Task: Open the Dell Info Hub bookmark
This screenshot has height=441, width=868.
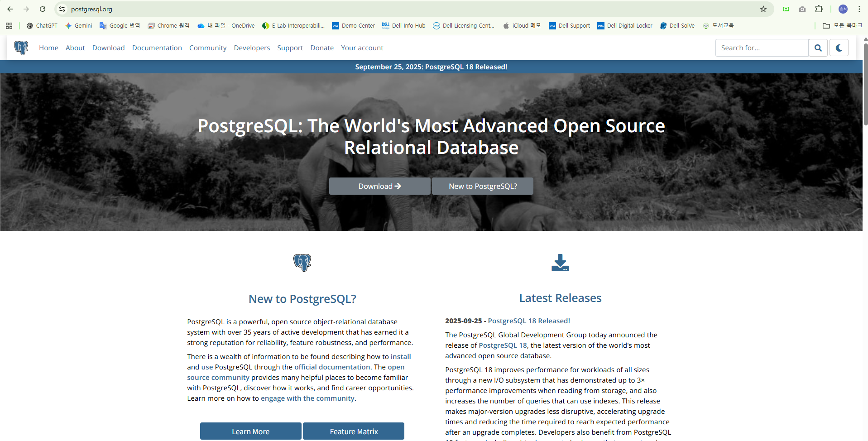Action: pyautogui.click(x=404, y=26)
